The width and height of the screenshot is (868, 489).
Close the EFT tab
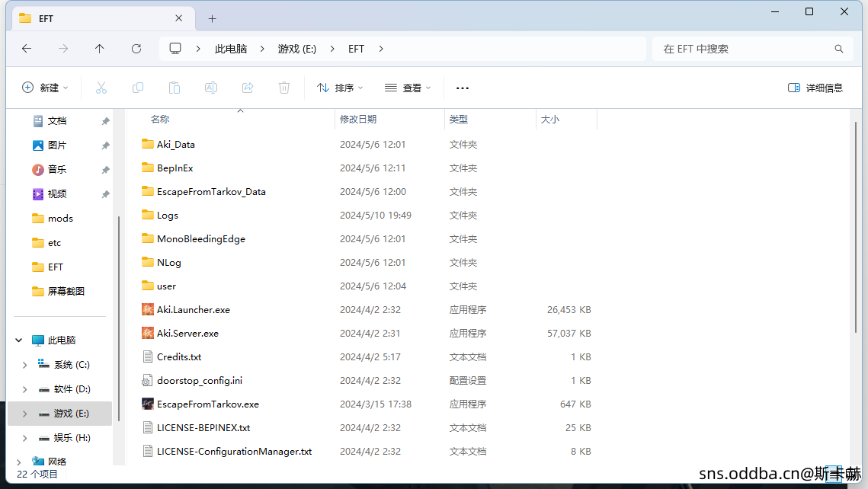(x=179, y=18)
